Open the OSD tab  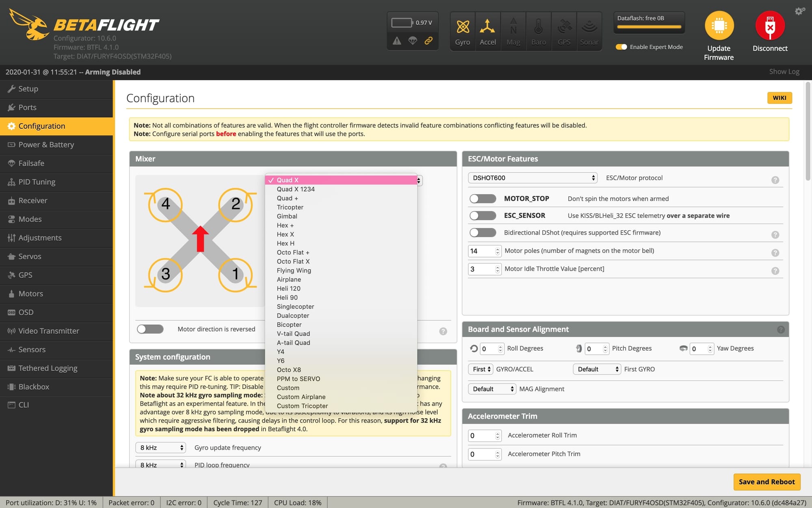(x=56, y=312)
